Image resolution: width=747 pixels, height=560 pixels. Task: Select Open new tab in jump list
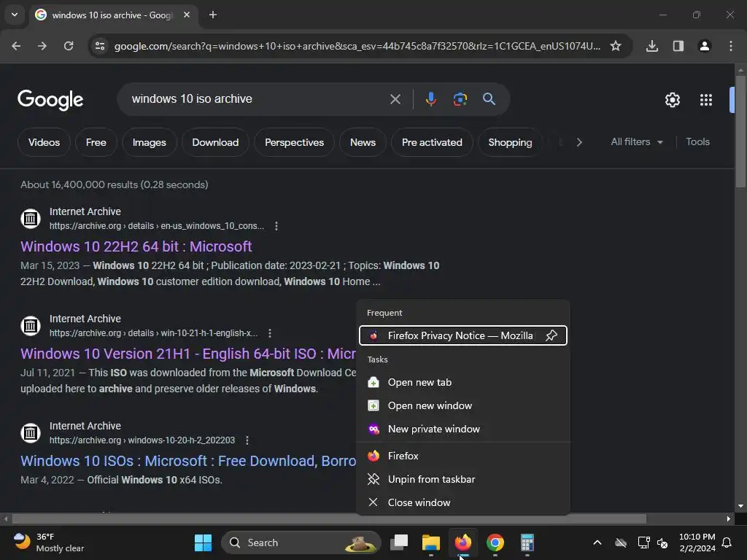pyautogui.click(x=463, y=382)
